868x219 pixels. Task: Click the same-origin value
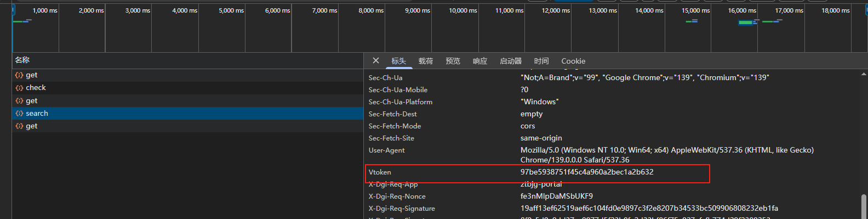coord(541,138)
